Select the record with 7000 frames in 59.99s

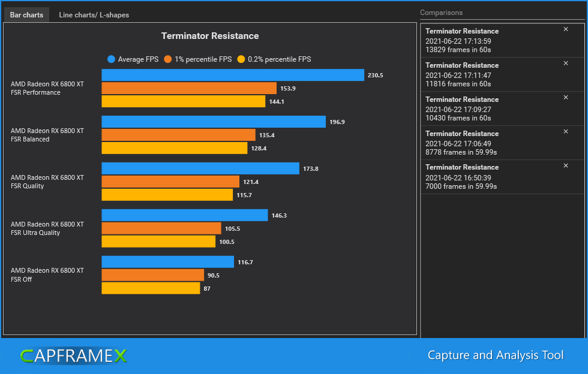tap(502, 177)
